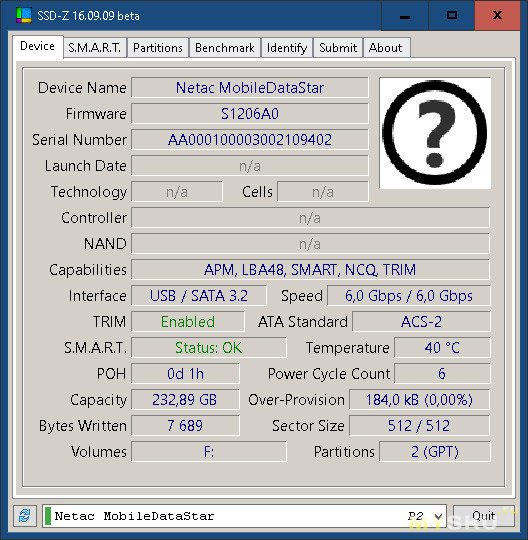Screen dimensions: 528x540
Task: Click the S.M.A.R.T. Status: OK field
Action: coord(209,348)
